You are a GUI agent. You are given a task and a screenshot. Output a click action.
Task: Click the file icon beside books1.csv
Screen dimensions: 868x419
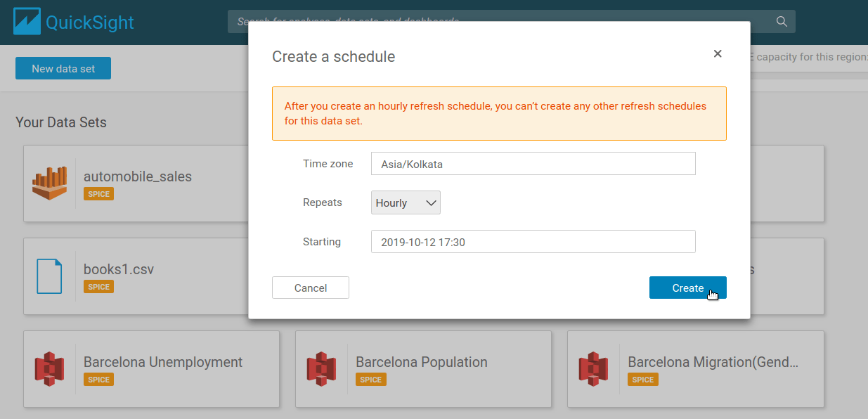click(x=49, y=276)
